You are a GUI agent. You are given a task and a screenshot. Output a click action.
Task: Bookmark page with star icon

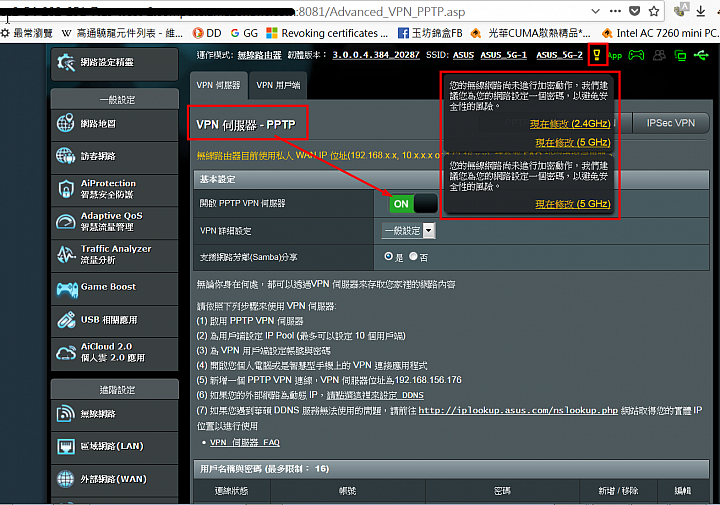[x=654, y=11]
